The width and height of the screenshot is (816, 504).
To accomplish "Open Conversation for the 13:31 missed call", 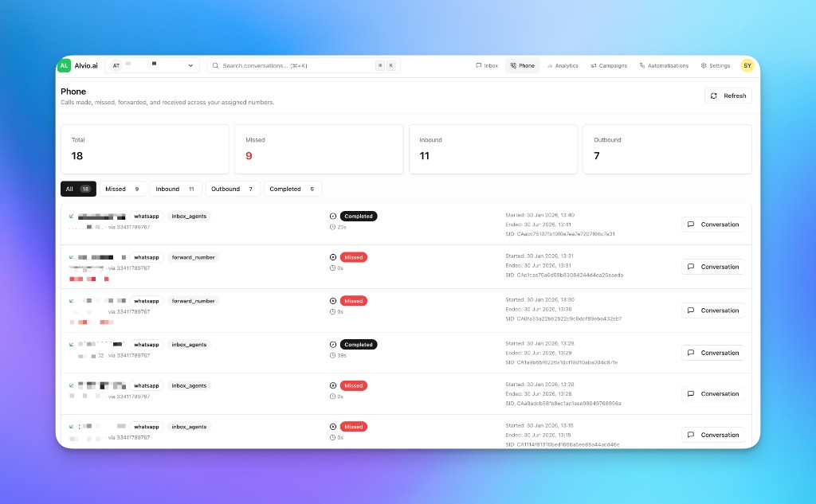I will pos(713,266).
